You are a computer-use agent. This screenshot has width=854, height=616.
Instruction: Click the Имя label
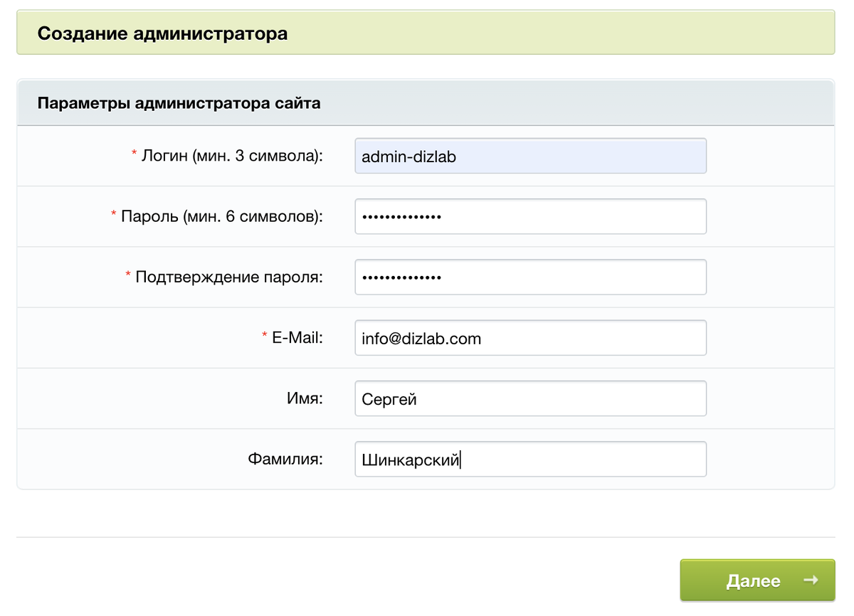[x=305, y=398]
